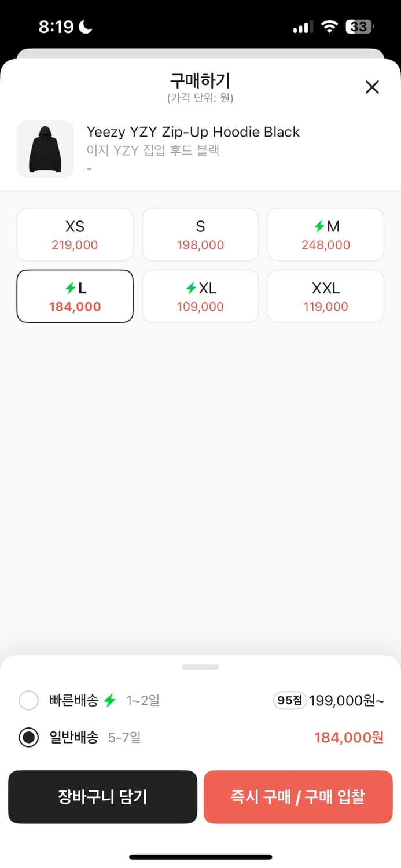This screenshot has width=401, height=868.
Task: Pick size M with lightning icon
Action: point(326,234)
